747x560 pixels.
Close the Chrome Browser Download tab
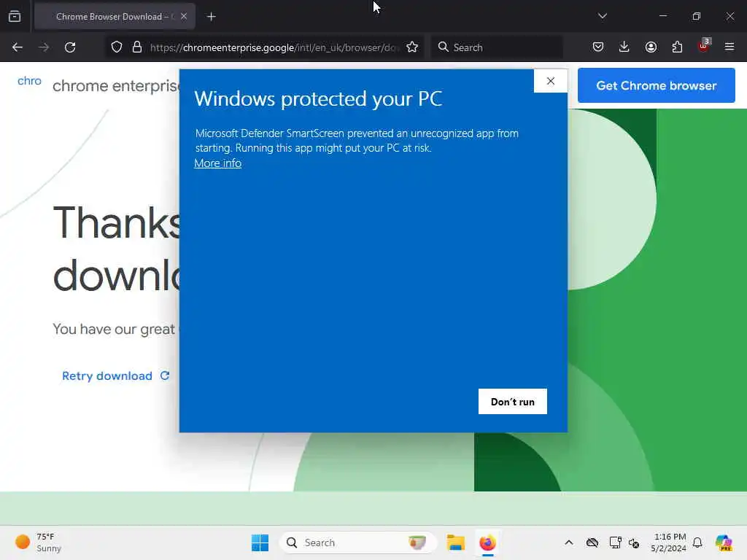[184, 17]
